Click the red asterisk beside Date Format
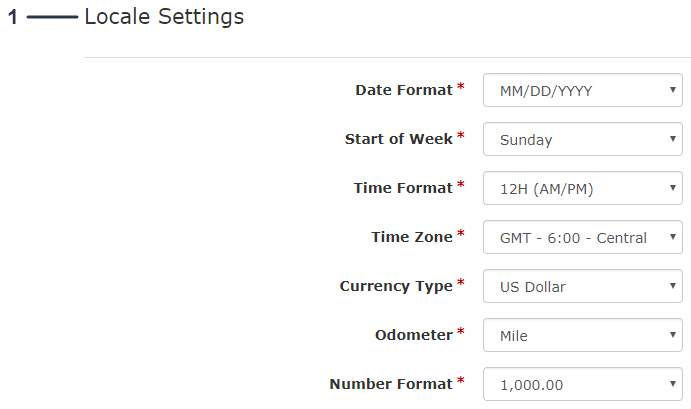 pos(461,88)
